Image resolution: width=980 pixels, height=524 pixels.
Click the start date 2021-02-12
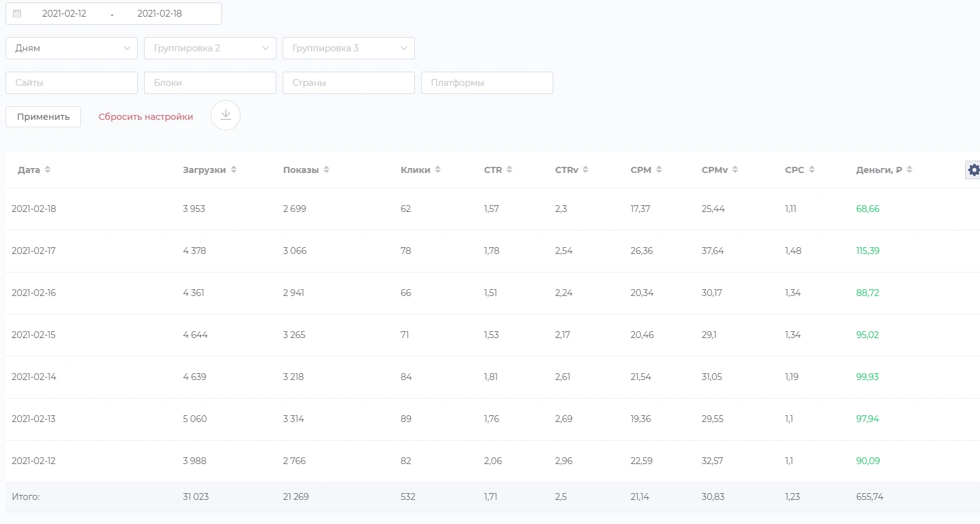64,14
